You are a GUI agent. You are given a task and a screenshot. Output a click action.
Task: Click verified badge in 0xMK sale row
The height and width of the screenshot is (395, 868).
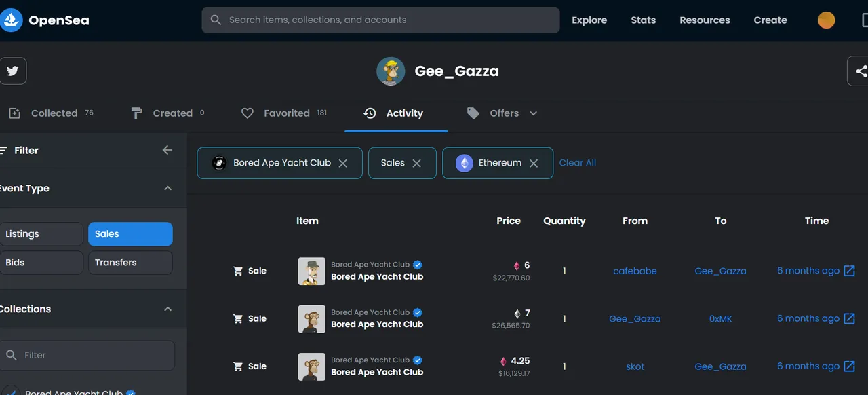click(418, 312)
